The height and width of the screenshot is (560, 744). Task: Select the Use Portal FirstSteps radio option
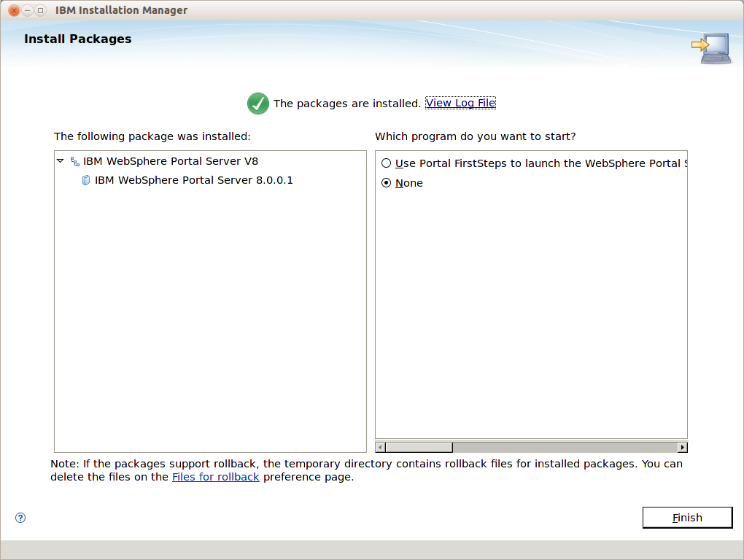[387, 163]
